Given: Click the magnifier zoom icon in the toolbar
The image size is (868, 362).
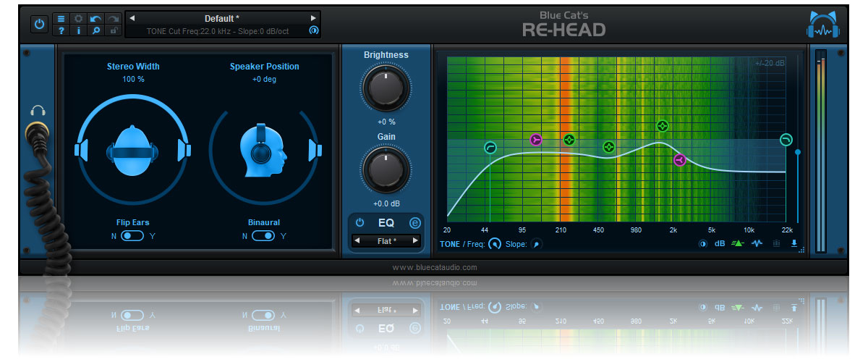Looking at the screenshot, I should 96,30.
